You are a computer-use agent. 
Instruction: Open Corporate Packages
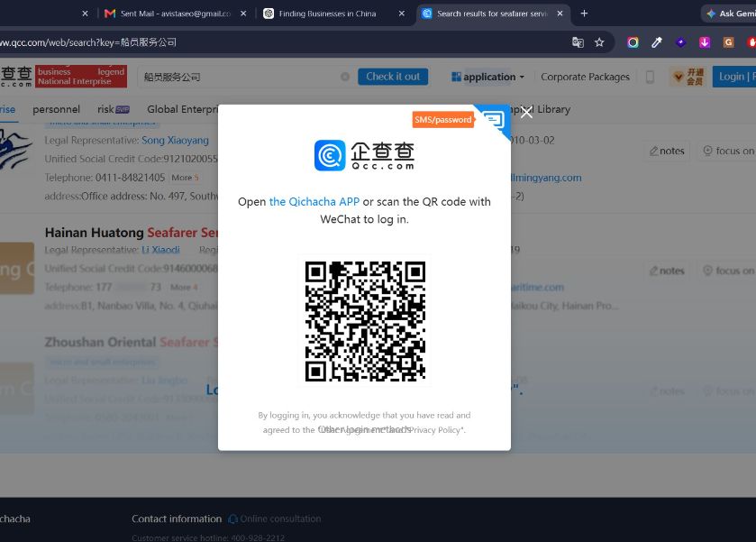(585, 77)
